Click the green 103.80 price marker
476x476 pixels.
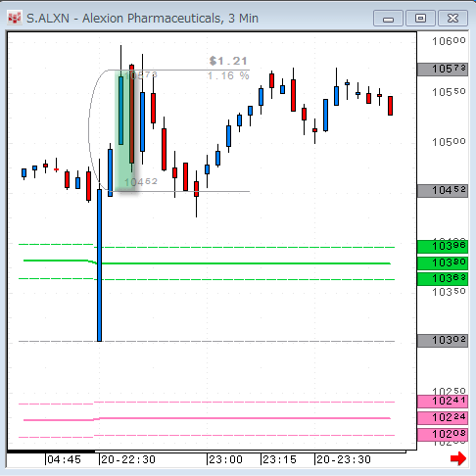point(443,263)
